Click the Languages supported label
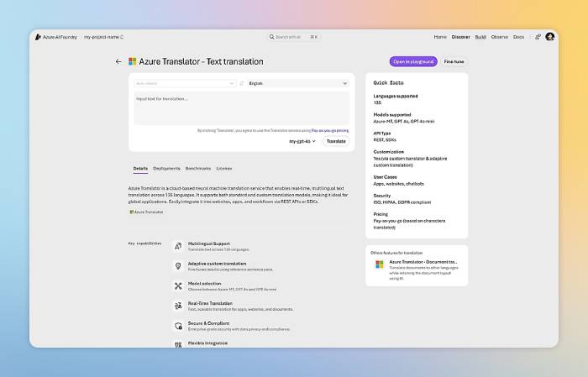 tap(396, 96)
